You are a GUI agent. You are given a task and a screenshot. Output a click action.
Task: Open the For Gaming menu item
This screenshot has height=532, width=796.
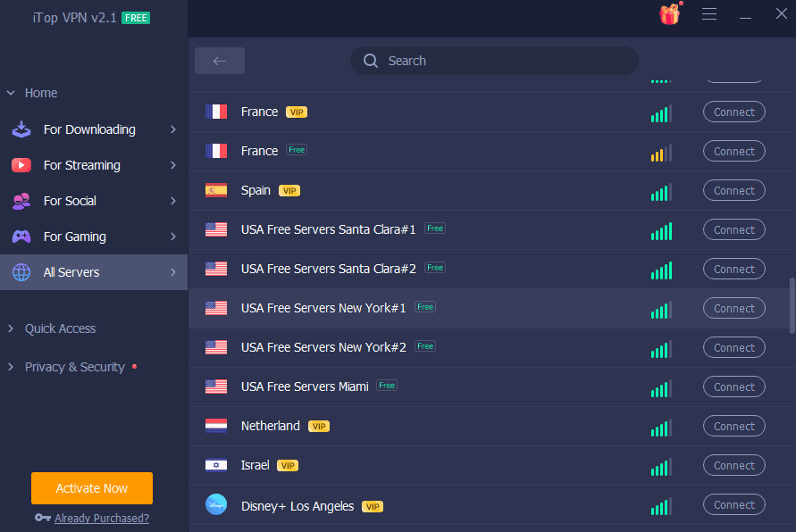(94, 237)
